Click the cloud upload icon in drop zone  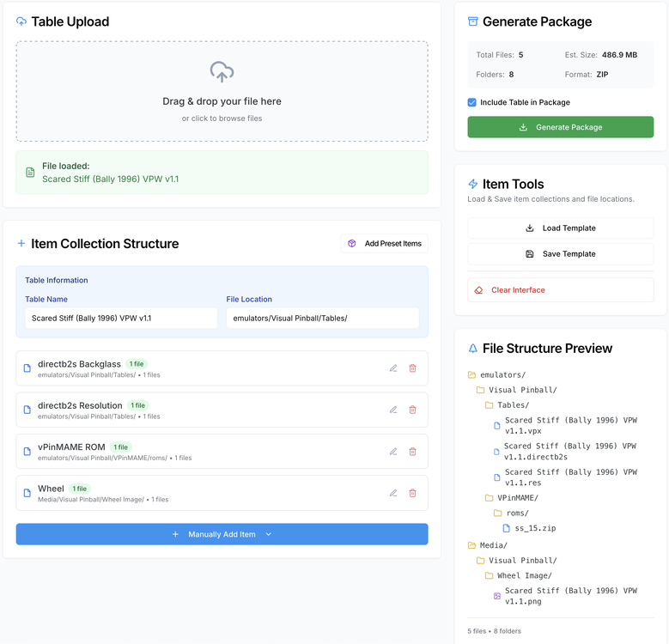coord(222,71)
